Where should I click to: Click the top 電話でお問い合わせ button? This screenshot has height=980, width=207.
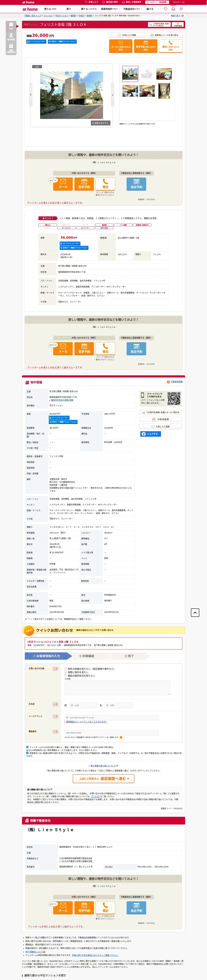click(x=170, y=46)
